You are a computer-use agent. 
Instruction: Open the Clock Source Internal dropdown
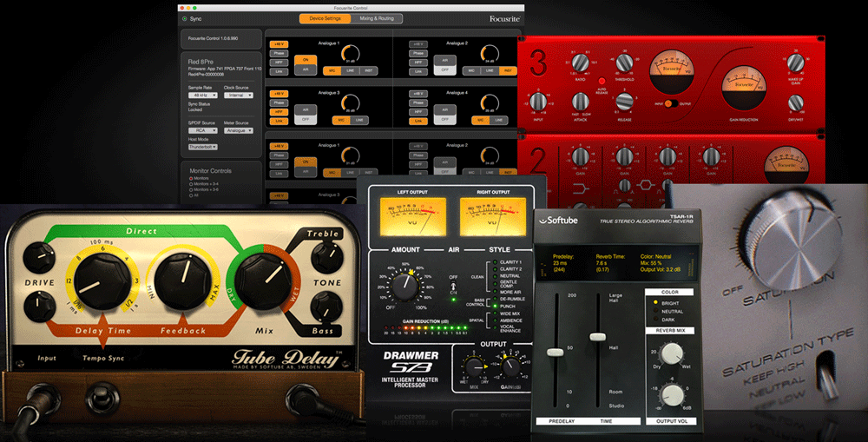pos(238,96)
